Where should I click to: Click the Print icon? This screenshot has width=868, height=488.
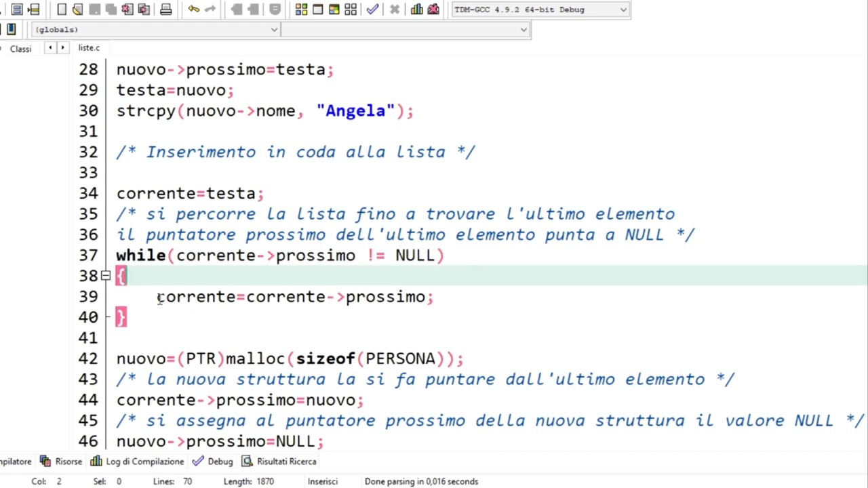[166, 9]
